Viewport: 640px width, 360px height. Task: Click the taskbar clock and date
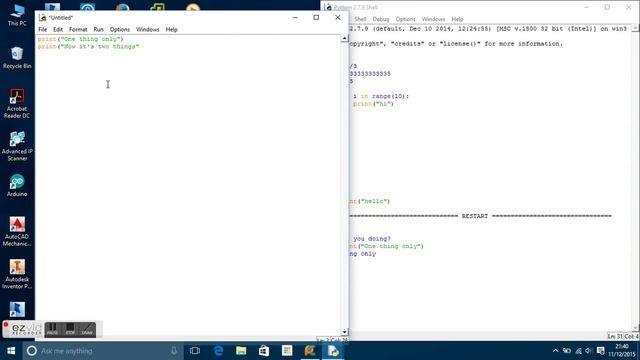(x=622, y=351)
